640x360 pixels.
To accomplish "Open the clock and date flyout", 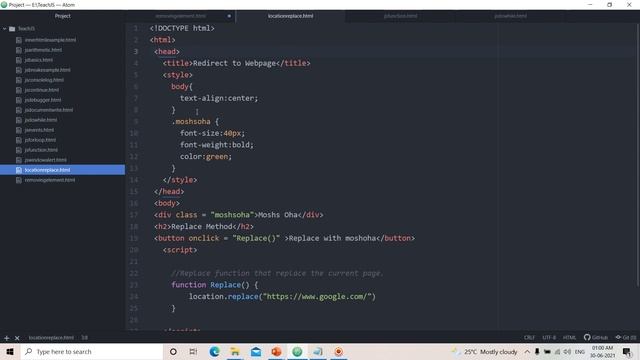I will click(x=602, y=351).
